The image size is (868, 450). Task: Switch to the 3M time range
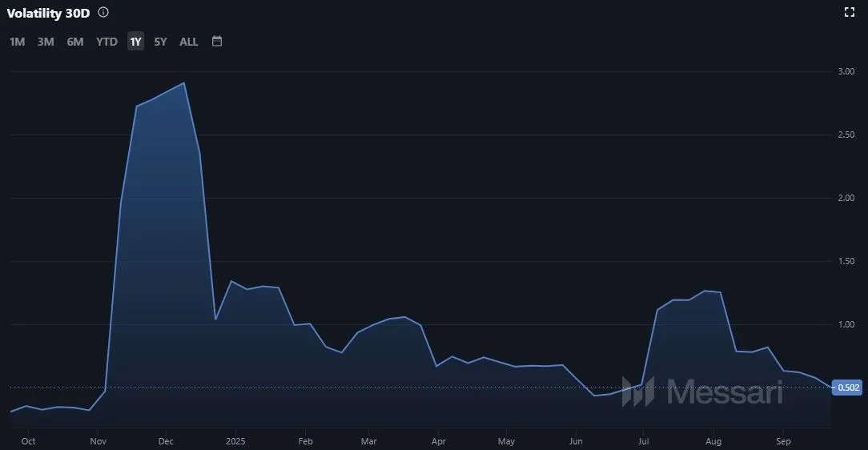click(46, 42)
